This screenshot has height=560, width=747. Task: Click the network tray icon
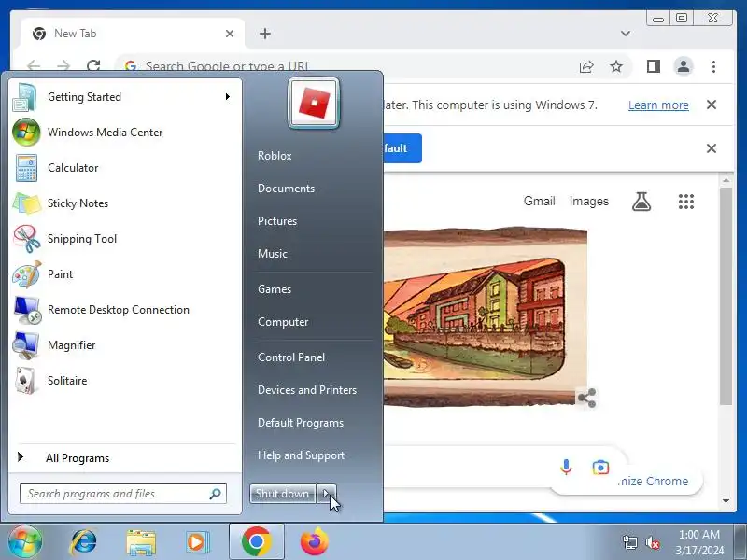[x=629, y=542]
